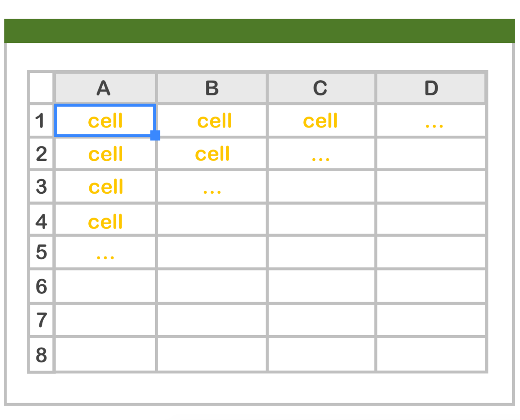Click the select-all corner box

tap(41, 88)
